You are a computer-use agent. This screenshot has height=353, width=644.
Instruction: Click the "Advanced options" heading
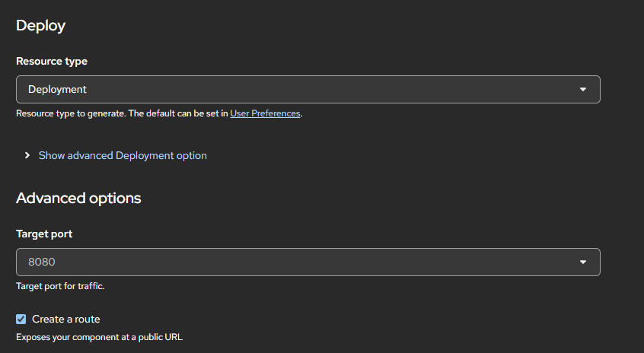pos(78,198)
